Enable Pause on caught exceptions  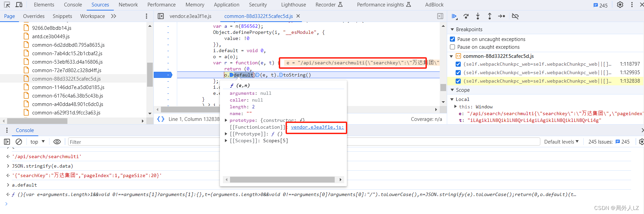point(452,47)
